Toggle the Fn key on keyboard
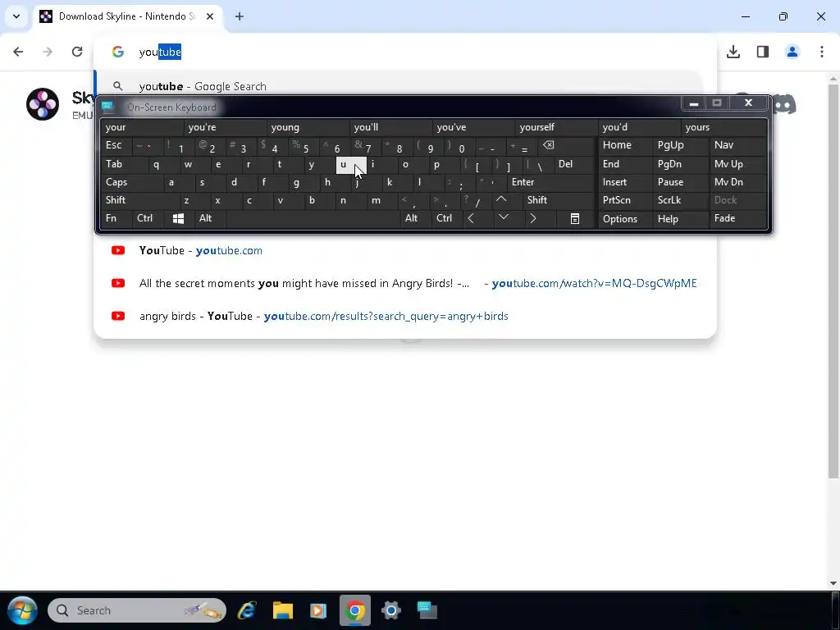This screenshot has height=630, width=840. tap(116, 218)
